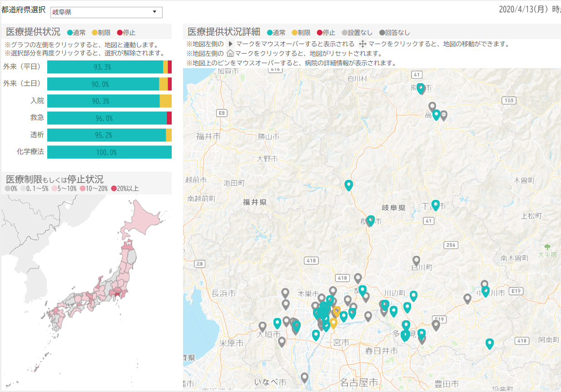Click the 外来（土日） row label
561x392 pixels.
point(22,84)
